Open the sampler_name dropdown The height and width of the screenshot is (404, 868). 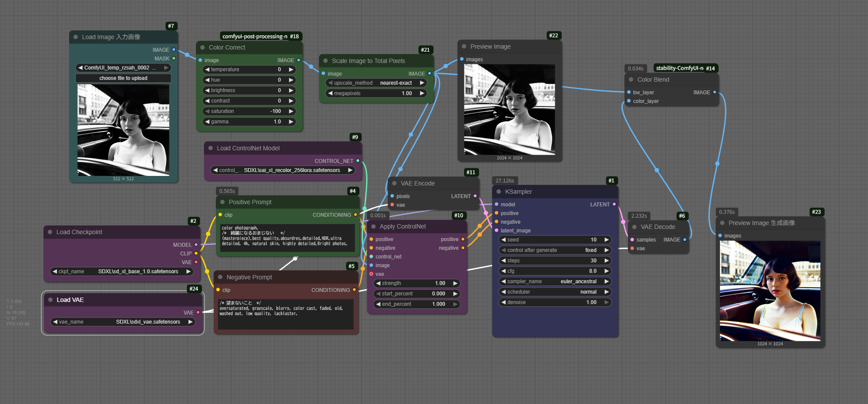click(555, 281)
